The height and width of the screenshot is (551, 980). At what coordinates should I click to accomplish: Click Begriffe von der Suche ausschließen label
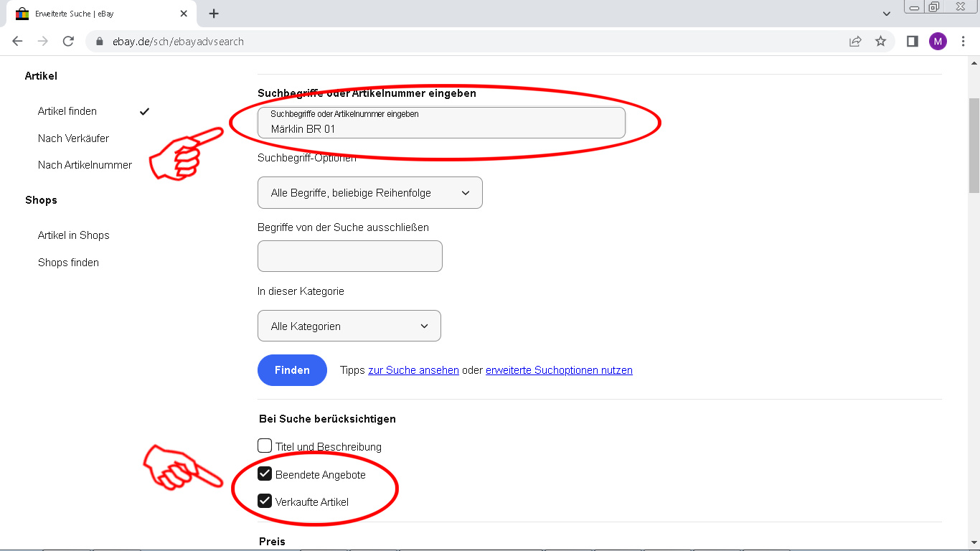(x=343, y=227)
